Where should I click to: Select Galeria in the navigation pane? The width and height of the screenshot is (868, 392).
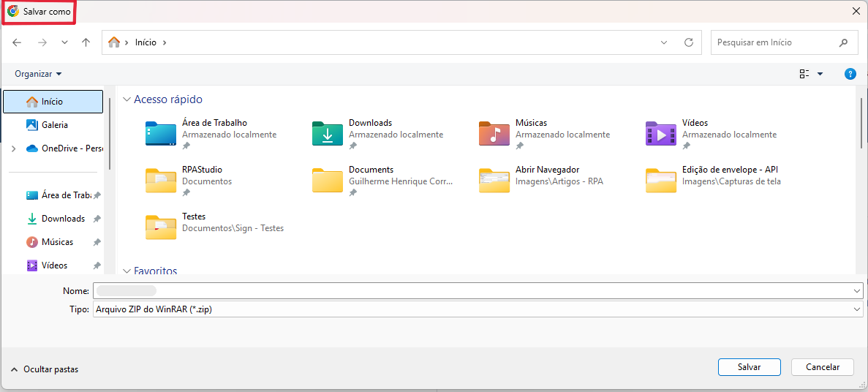54,125
